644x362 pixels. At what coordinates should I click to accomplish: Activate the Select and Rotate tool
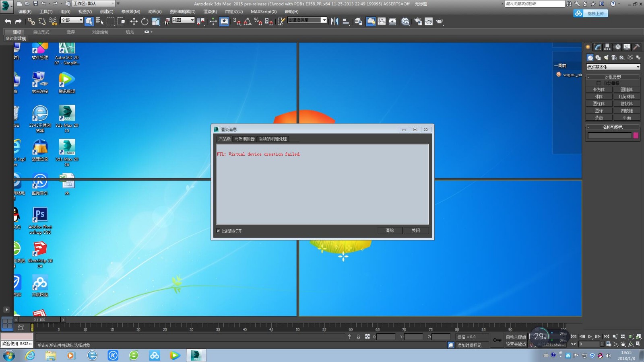tap(144, 21)
